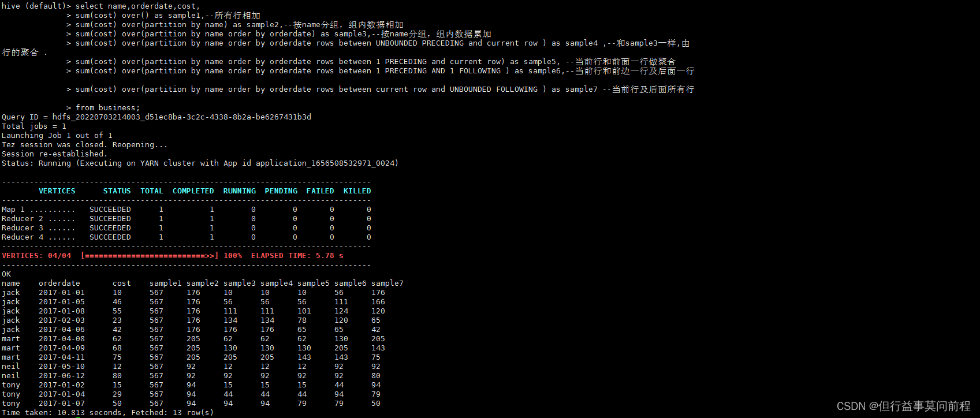The width and height of the screenshot is (980, 418).
Task: Click the orderdate value 2017-06-12
Action: click(62, 376)
